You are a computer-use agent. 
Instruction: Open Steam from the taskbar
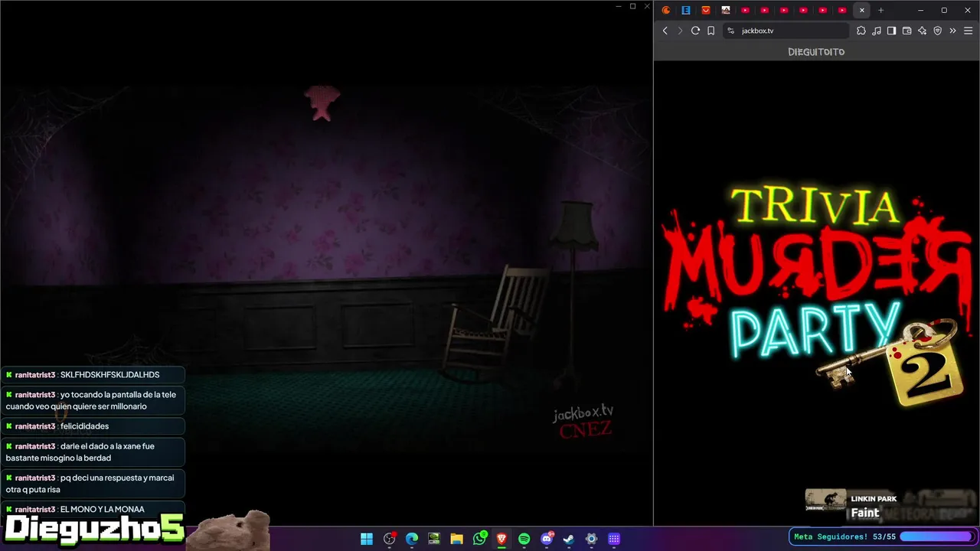[x=569, y=539]
